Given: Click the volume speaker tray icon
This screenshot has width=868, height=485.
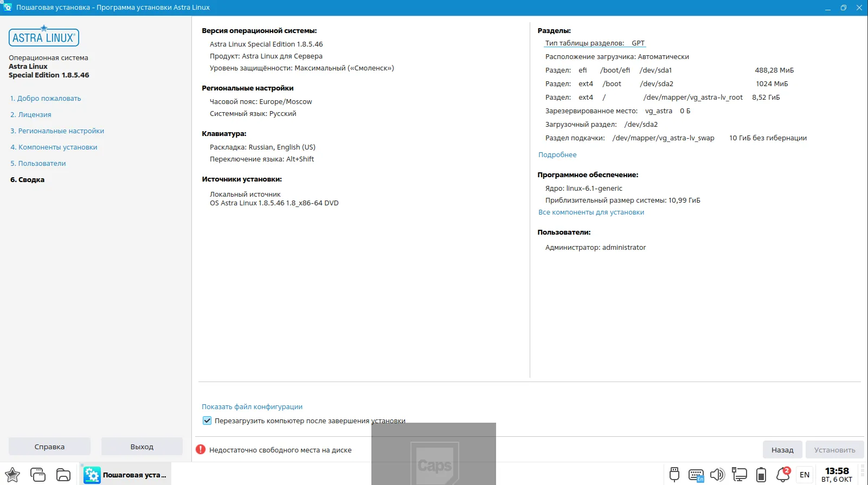Looking at the screenshot, I should tap(717, 475).
